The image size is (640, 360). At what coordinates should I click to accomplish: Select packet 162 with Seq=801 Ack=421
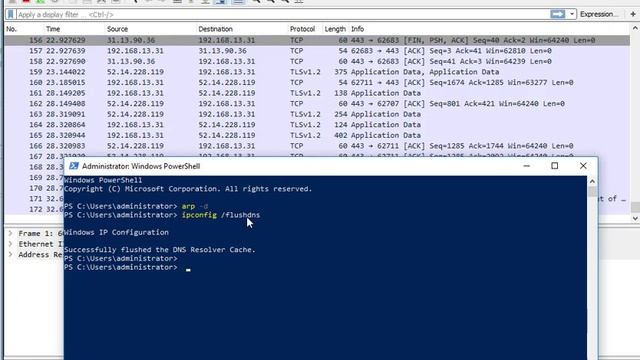[317, 104]
